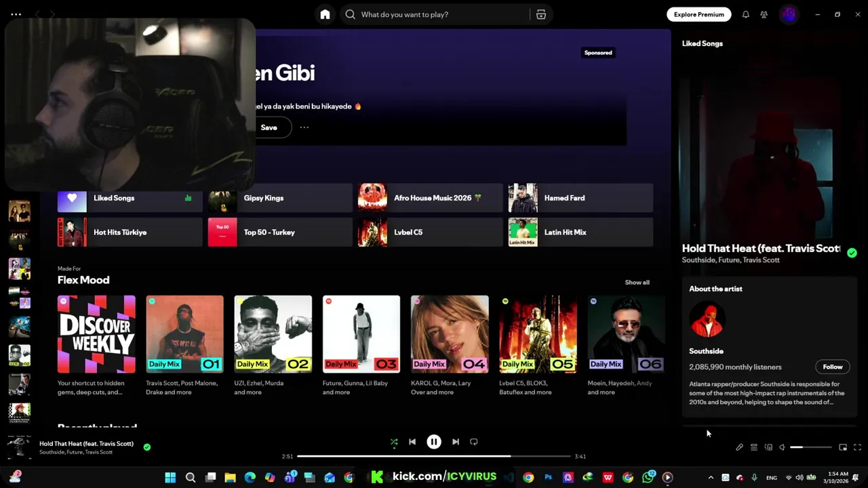Open Daily Mix 03 card
868x488 pixels.
[x=361, y=346]
